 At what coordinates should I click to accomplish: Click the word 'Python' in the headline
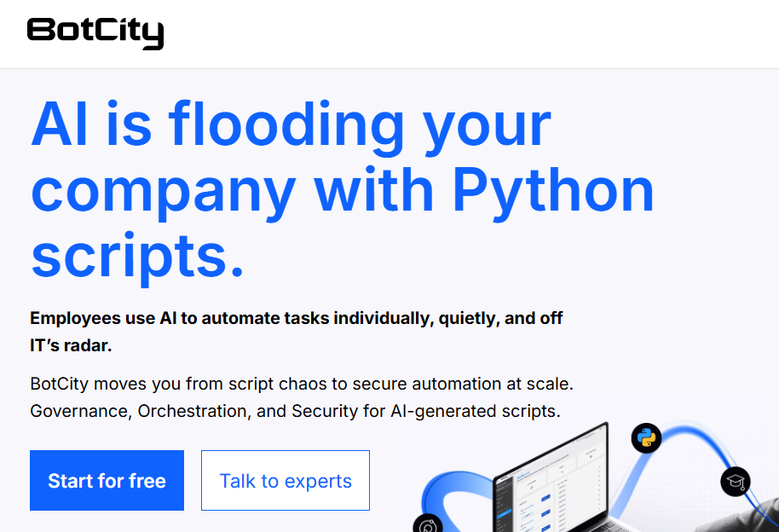tap(552, 189)
